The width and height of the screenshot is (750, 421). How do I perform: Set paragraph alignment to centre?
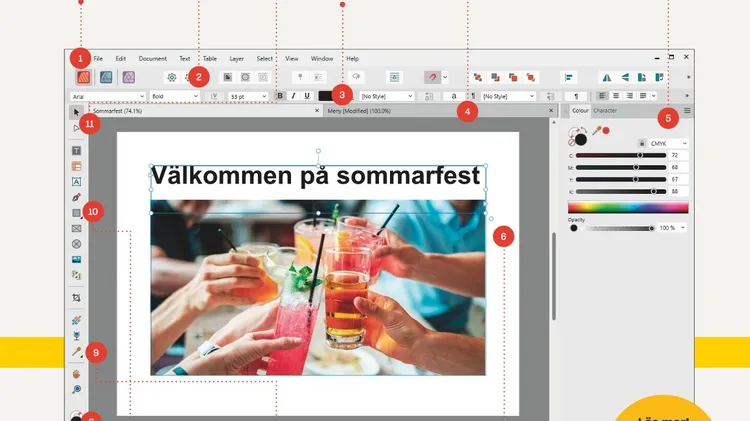[616, 96]
